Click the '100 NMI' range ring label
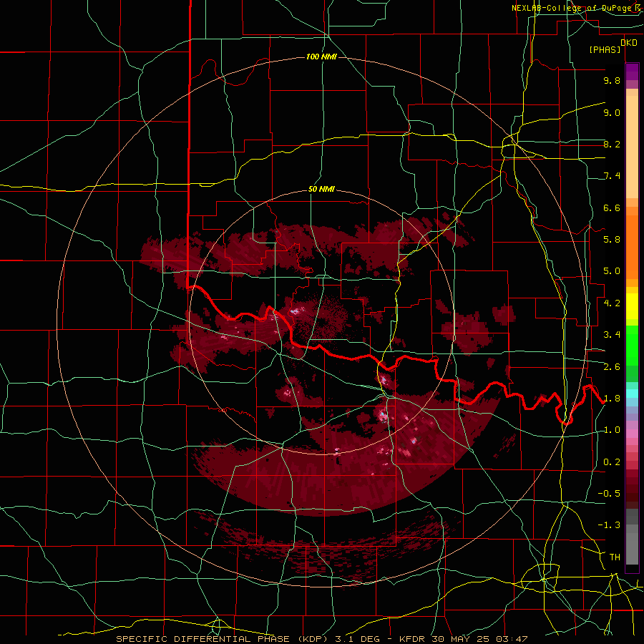This screenshot has width=644, height=644. [x=321, y=57]
